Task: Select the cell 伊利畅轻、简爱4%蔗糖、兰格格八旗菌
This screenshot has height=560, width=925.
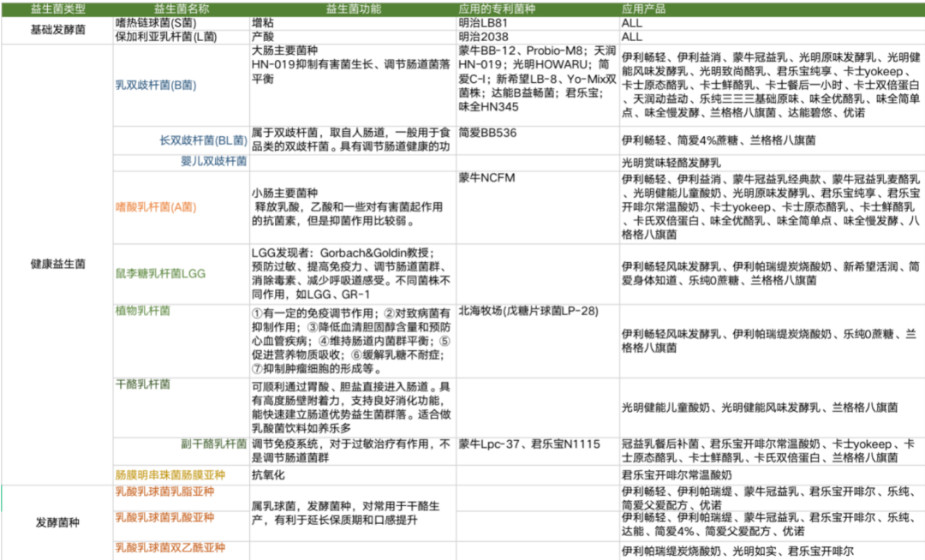Action: tap(772, 140)
